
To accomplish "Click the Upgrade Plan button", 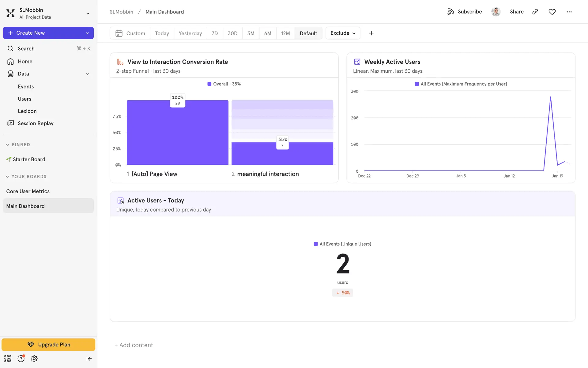I will click(x=48, y=344).
